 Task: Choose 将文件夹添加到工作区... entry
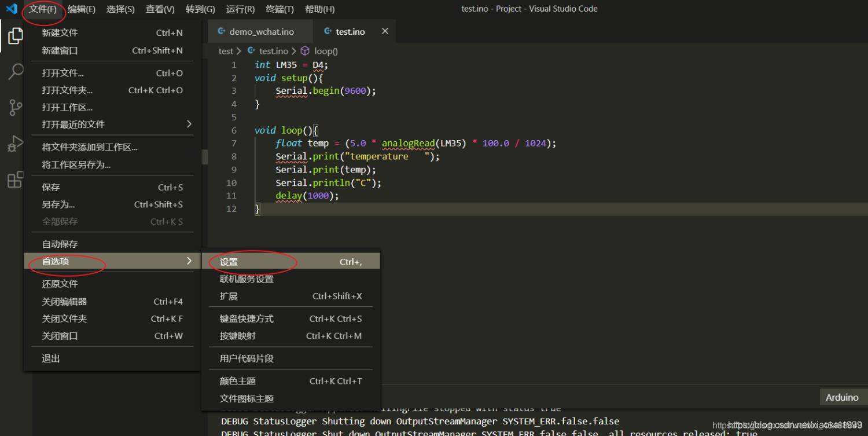pos(112,147)
